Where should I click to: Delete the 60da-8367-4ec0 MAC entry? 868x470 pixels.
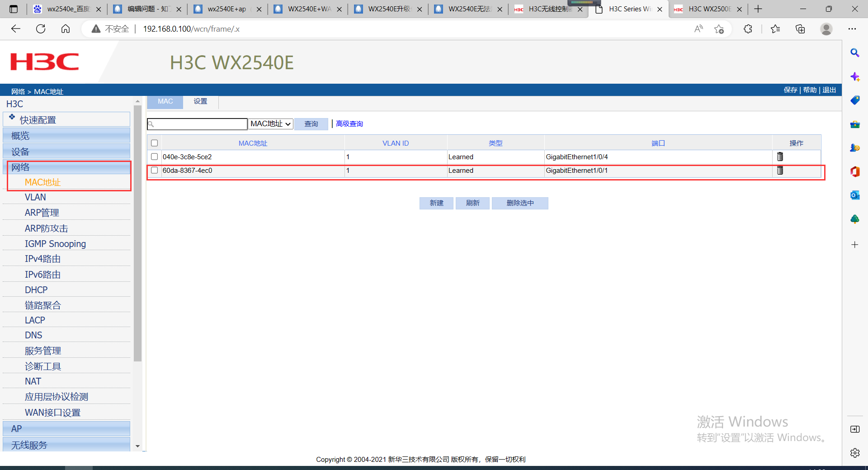point(780,171)
